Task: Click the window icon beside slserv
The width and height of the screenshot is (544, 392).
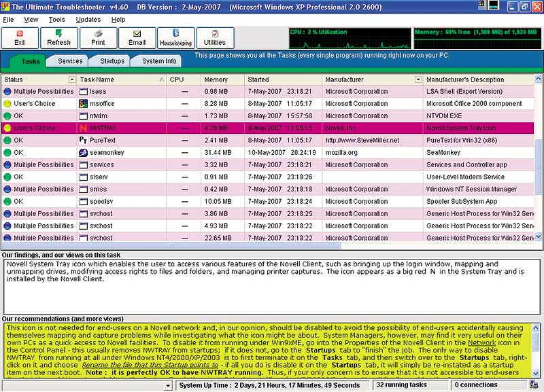Action: 83,177
